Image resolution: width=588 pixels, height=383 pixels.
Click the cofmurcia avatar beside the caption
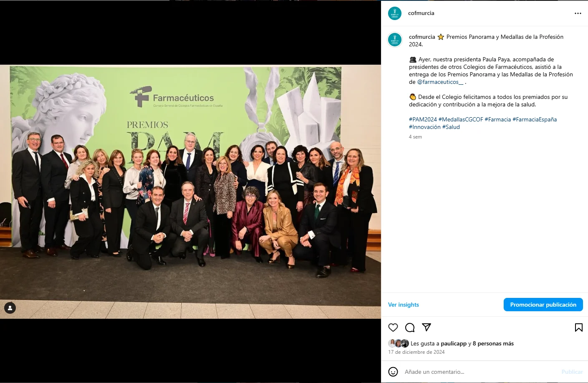[395, 40]
